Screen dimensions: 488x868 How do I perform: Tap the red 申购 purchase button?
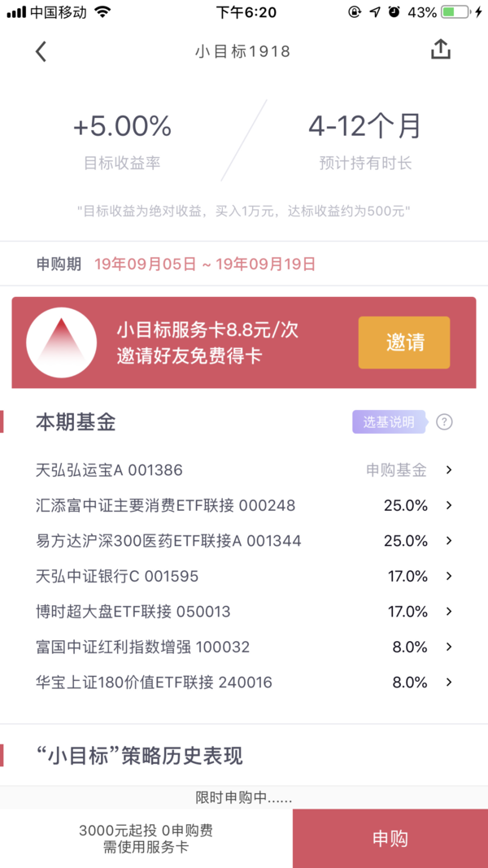click(390, 839)
